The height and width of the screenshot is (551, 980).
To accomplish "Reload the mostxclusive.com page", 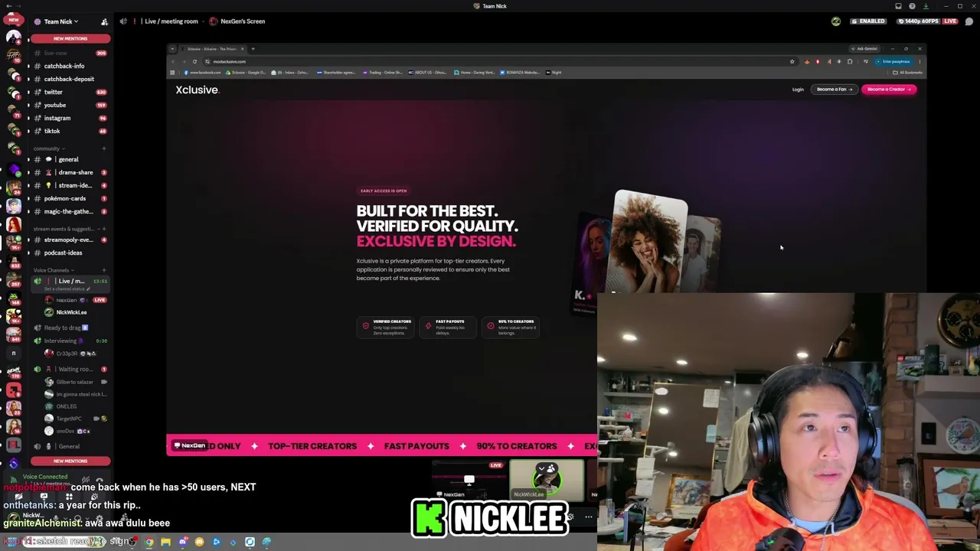I will coord(194,61).
